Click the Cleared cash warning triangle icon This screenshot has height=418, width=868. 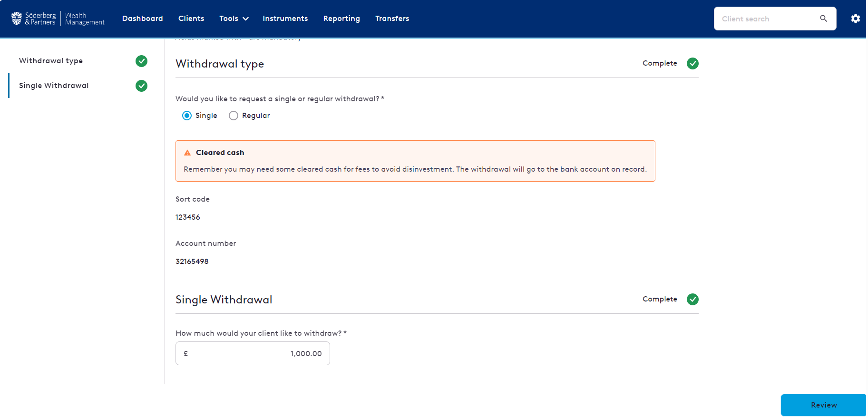(187, 153)
